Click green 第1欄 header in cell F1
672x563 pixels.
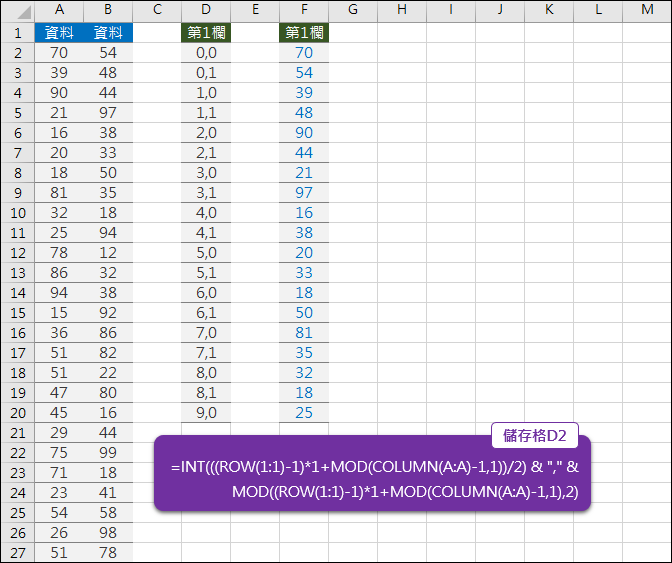pyautogui.click(x=304, y=33)
